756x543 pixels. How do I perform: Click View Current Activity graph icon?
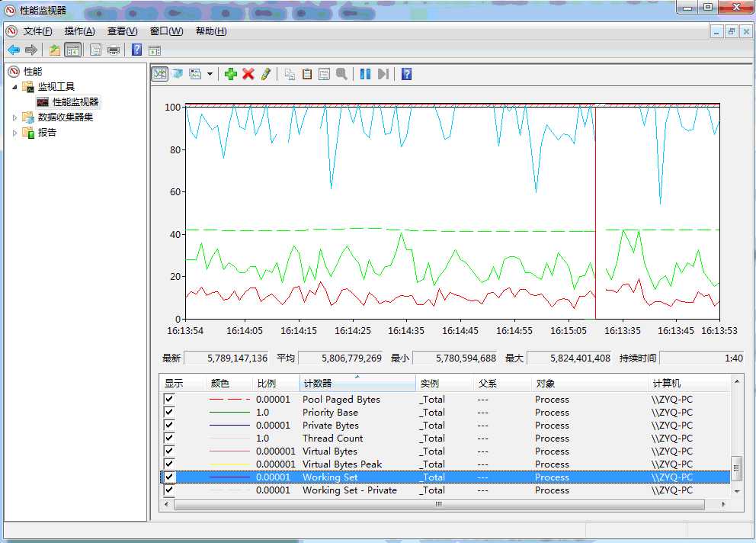(160, 74)
